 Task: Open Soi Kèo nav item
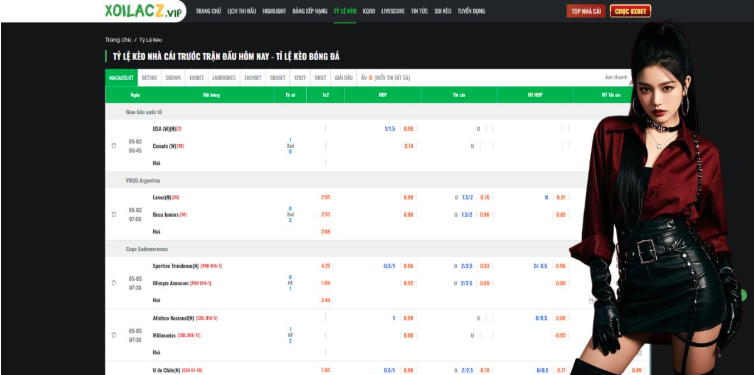pyautogui.click(x=443, y=11)
